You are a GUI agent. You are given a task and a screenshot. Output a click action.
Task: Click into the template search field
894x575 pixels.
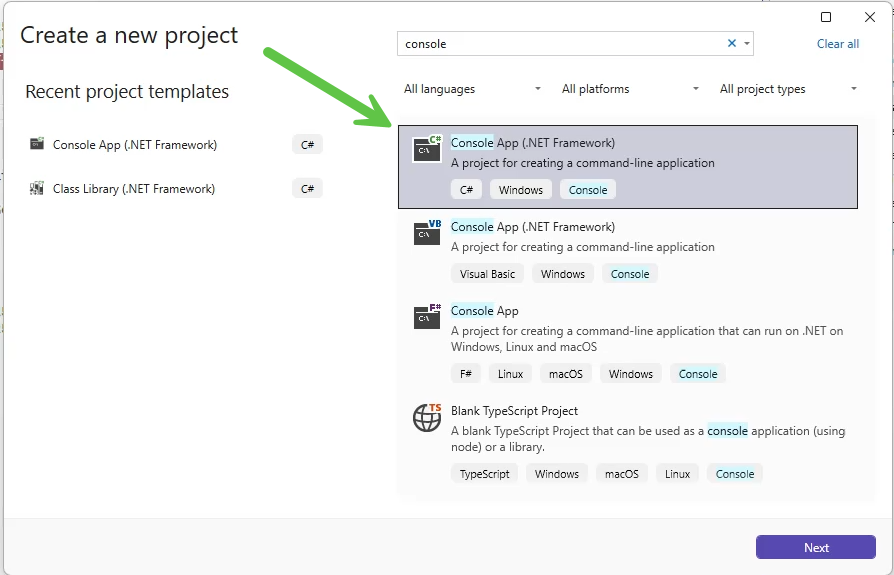[560, 44]
